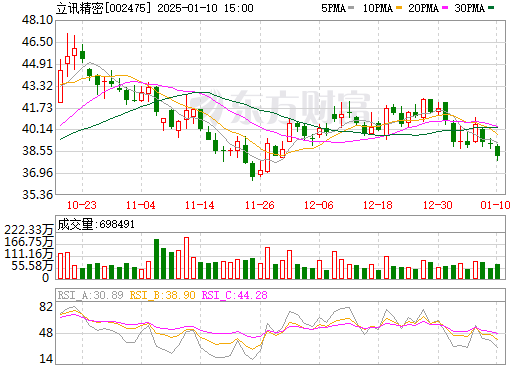Image resolution: width=520 pixels, height=365 pixels.
Task: Click the 11-26 date axis label
Action: tap(260, 205)
